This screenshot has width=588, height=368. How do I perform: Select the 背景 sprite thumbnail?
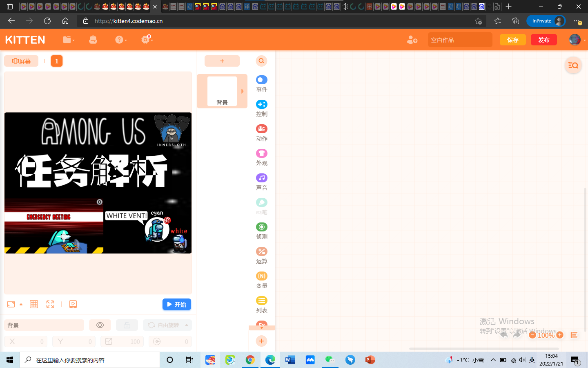point(222,91)
